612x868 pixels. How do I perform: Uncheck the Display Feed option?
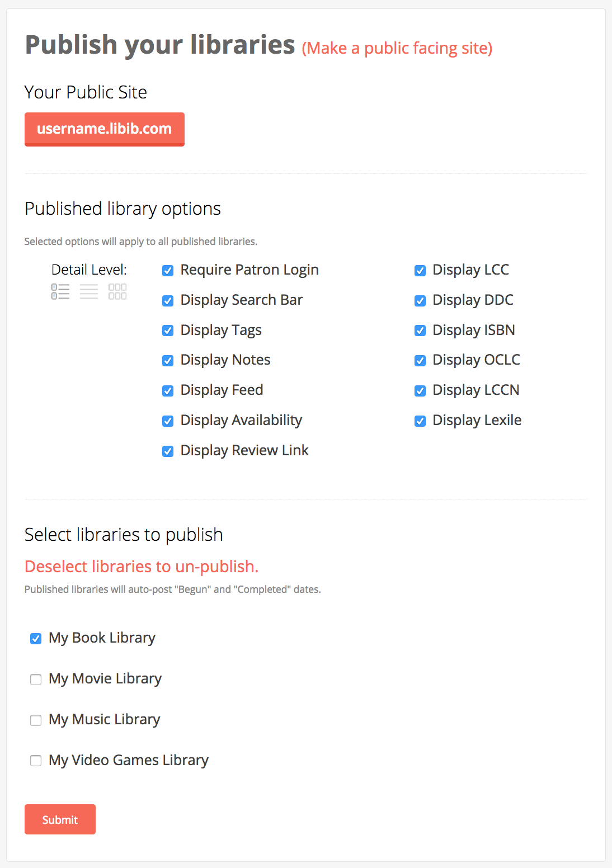[x=168, y=391]
